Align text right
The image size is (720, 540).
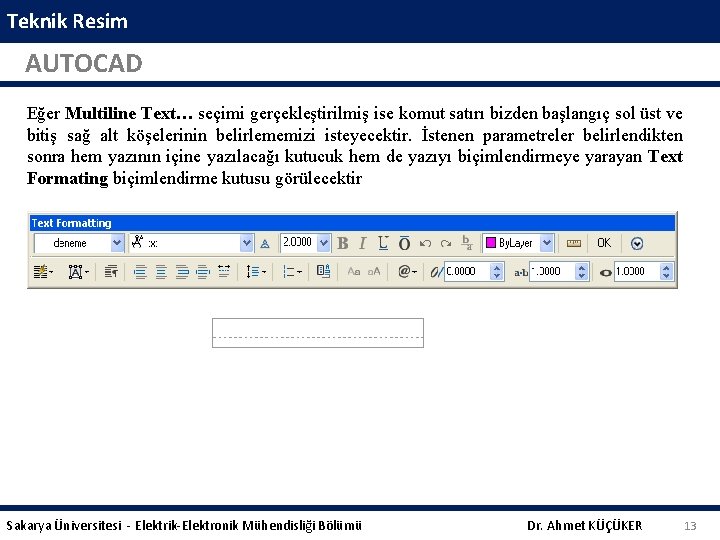[182, 272]
